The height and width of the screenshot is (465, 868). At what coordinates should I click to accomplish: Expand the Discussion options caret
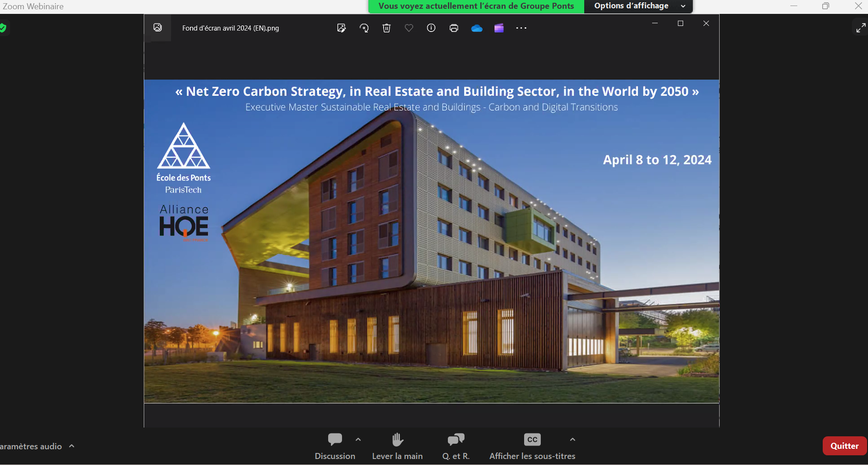(358, 440)
